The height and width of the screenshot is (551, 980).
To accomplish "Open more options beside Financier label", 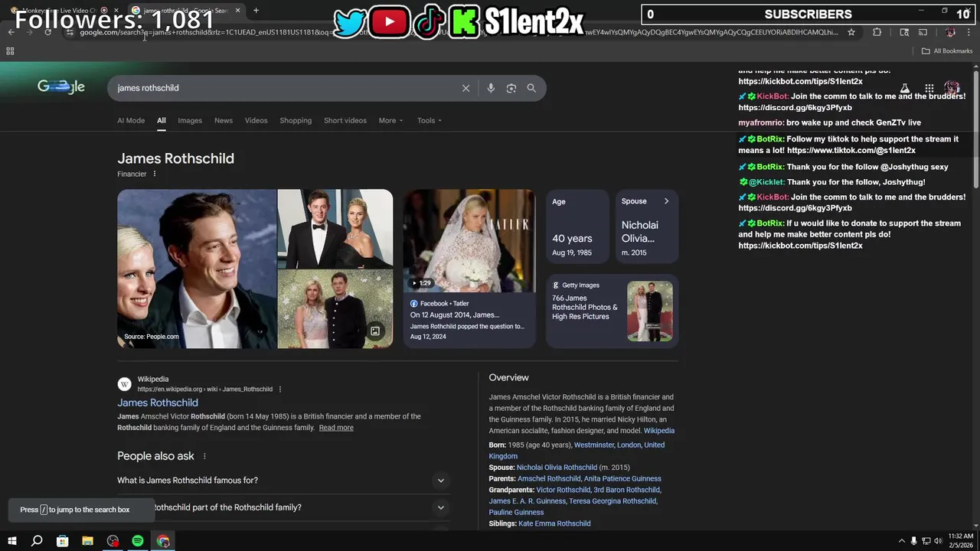I will (x=154, y=174).
